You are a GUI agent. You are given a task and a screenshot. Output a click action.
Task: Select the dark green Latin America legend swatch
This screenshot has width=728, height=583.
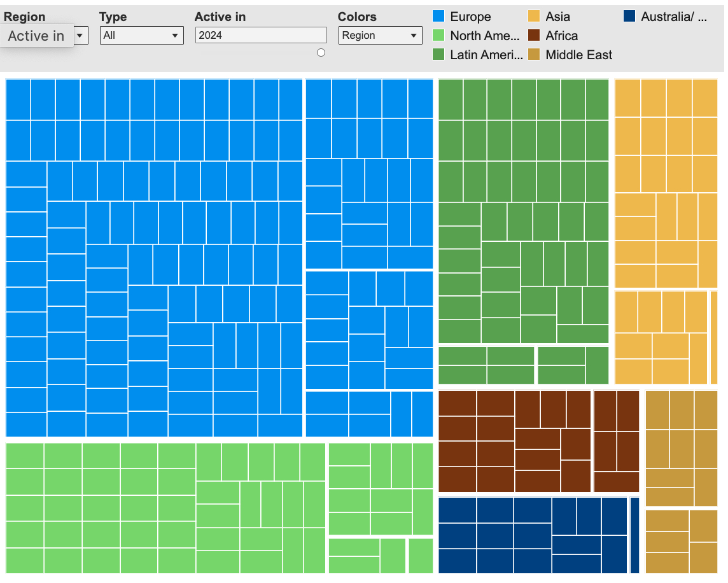[438, 55]
